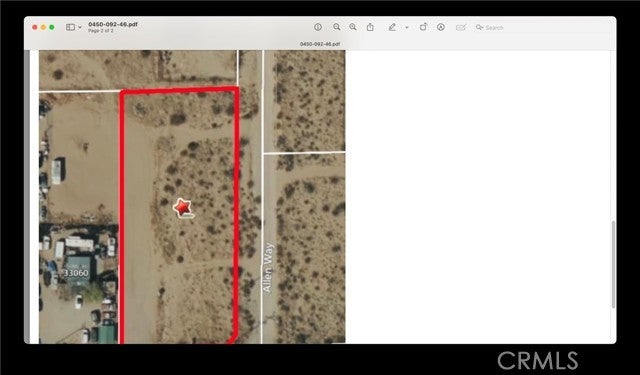Screen dimensions: 640x375
Task: Toggle the sidebar view button
Action: [70, 27]
